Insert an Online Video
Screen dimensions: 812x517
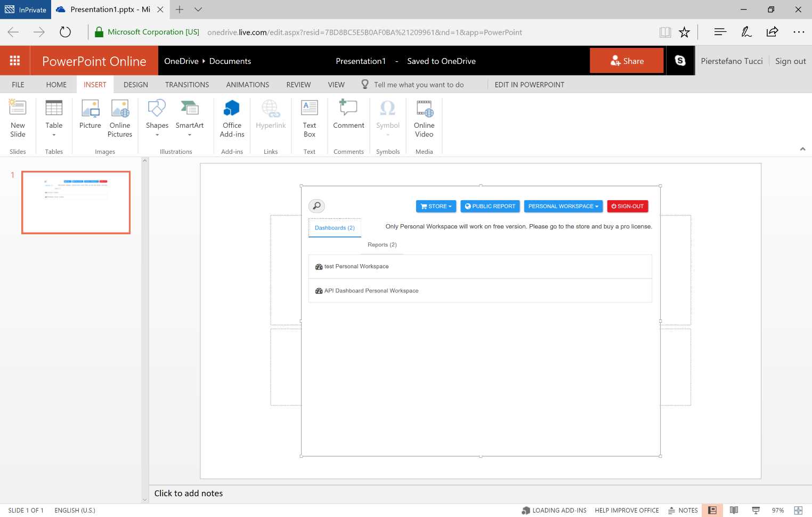424,118
